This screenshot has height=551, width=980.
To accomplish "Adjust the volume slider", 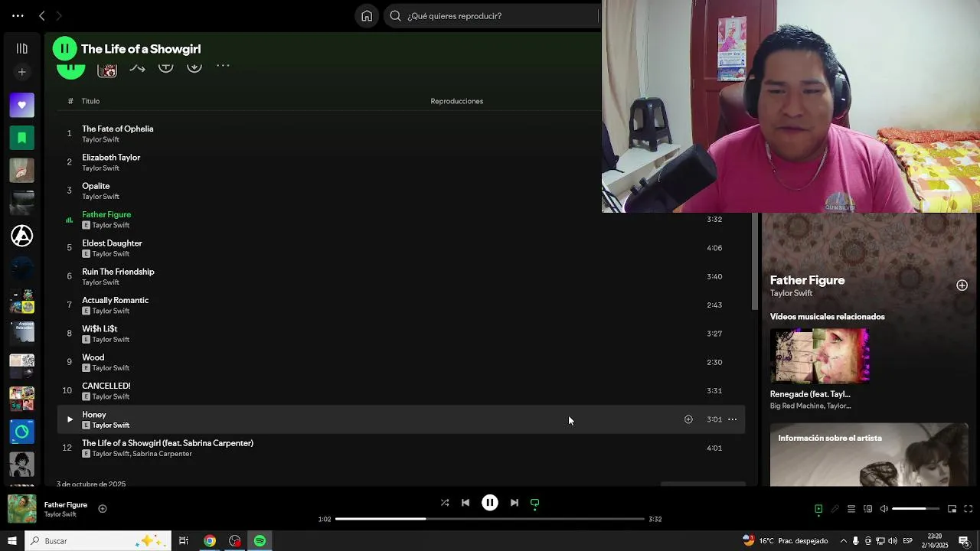I will (916, 509).
